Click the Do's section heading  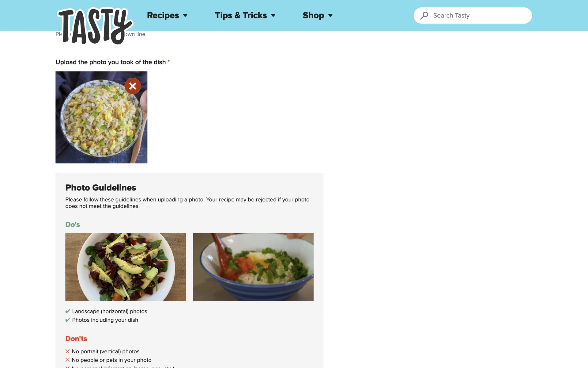(73, 224)
